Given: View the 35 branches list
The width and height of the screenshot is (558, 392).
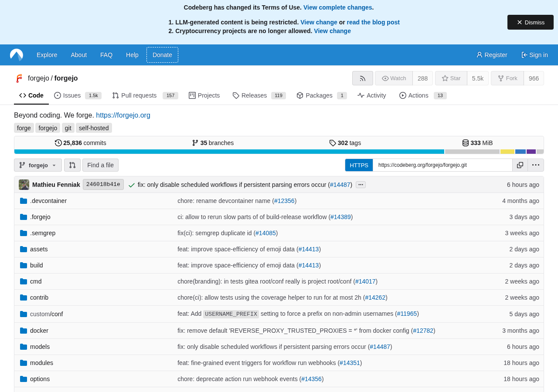Looking at the screenshot, I should pyautogui.click(x=213, y=143).
